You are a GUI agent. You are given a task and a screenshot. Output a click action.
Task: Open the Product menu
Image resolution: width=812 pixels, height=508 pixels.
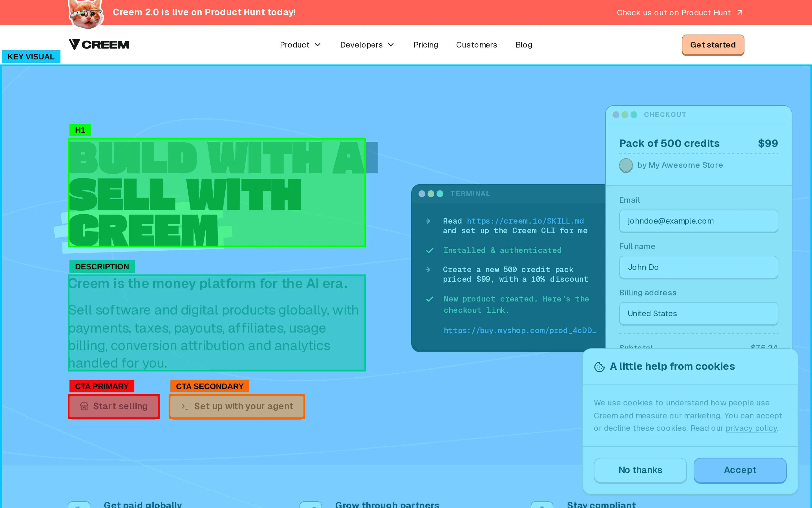coord(300,45)
